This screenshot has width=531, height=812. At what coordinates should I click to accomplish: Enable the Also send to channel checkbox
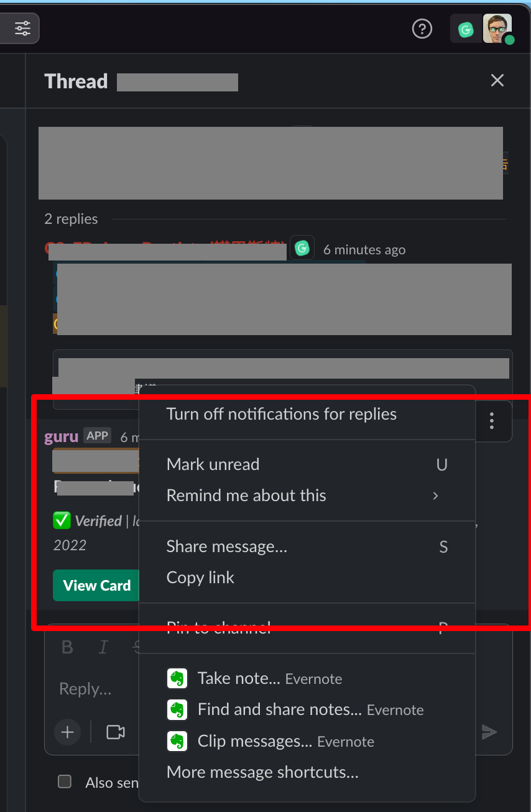pos(65,782)
